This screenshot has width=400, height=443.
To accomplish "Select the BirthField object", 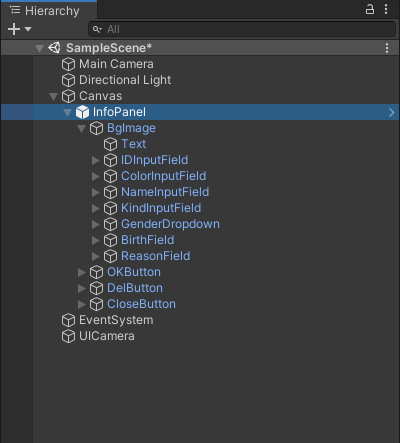I will pos(147,240).
